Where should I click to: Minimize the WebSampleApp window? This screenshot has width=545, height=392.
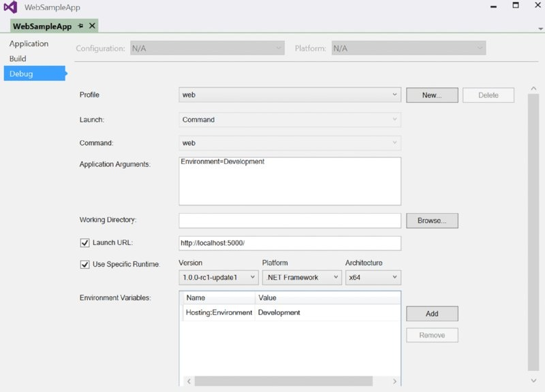coord(493,7)
